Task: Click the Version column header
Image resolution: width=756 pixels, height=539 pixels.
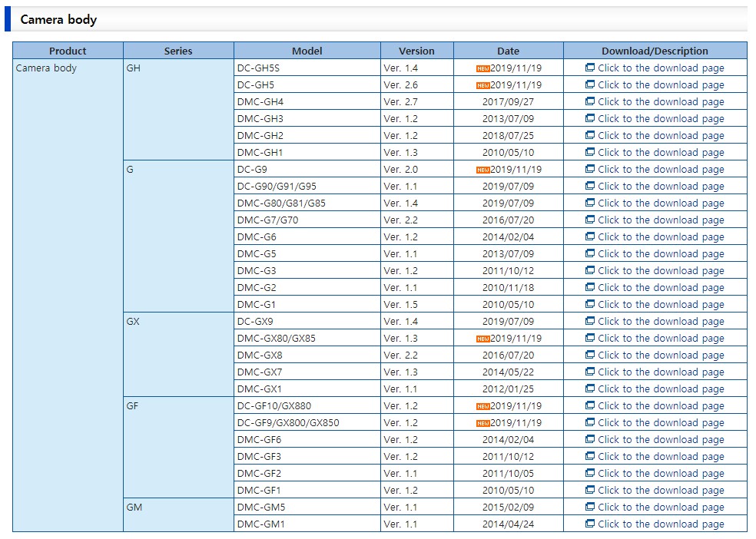Action: [416, 51]
